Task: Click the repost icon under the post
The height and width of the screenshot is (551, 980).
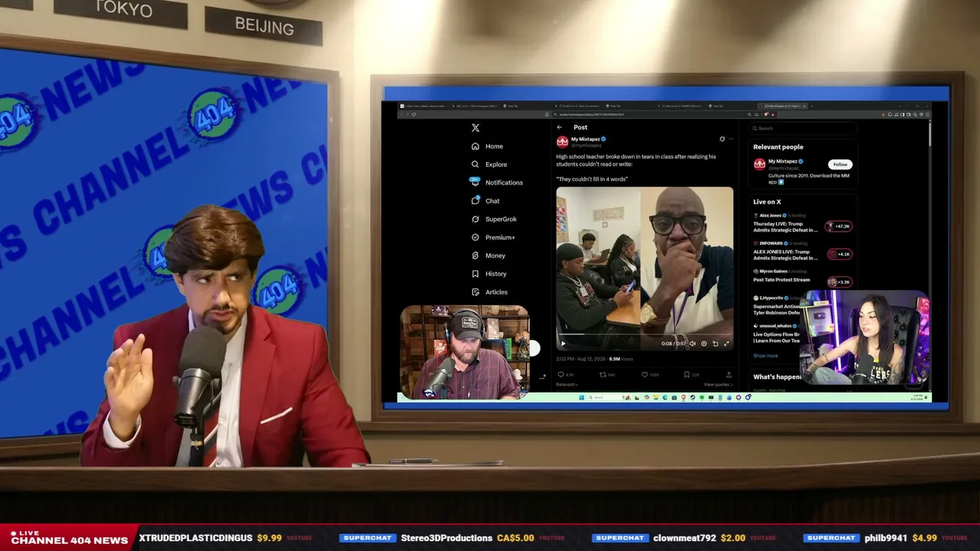Action: pos(603,374)
